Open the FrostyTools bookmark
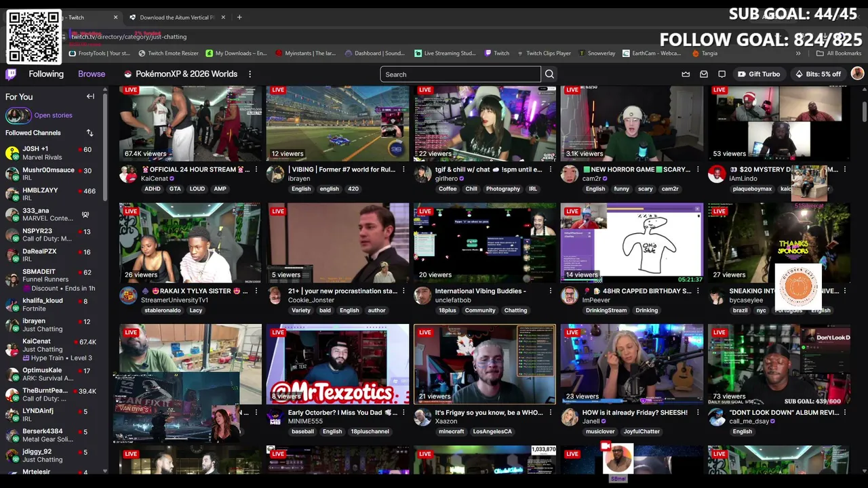The width and height of the screenshot is (868, 488). tap(100, 53)
